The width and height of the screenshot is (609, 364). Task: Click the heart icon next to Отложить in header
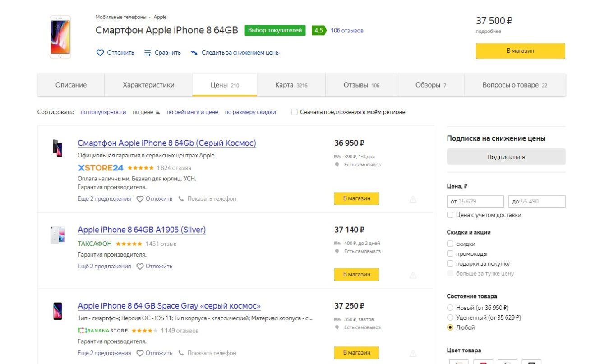[100, 53]
